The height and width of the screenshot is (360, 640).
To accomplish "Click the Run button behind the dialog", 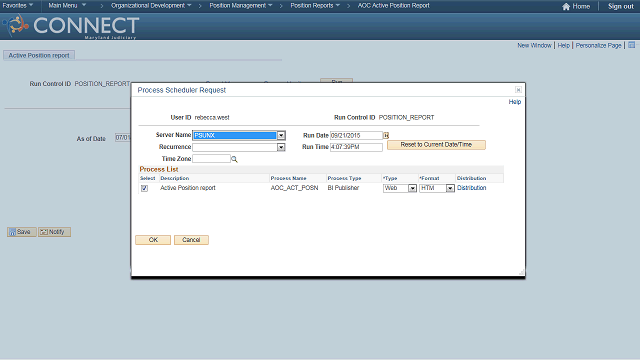I will (x=336, y=81).
